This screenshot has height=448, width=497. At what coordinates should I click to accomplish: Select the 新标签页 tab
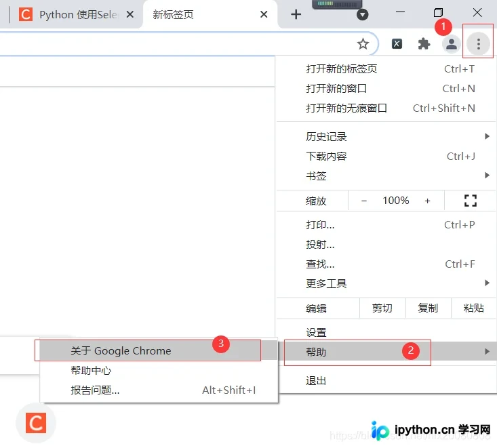[x=210, y=14]
